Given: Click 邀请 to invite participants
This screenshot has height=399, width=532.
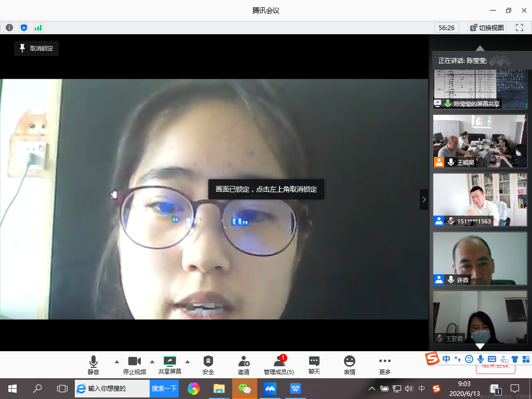Looking at the screenshot, I should click(x=244, y=365).
